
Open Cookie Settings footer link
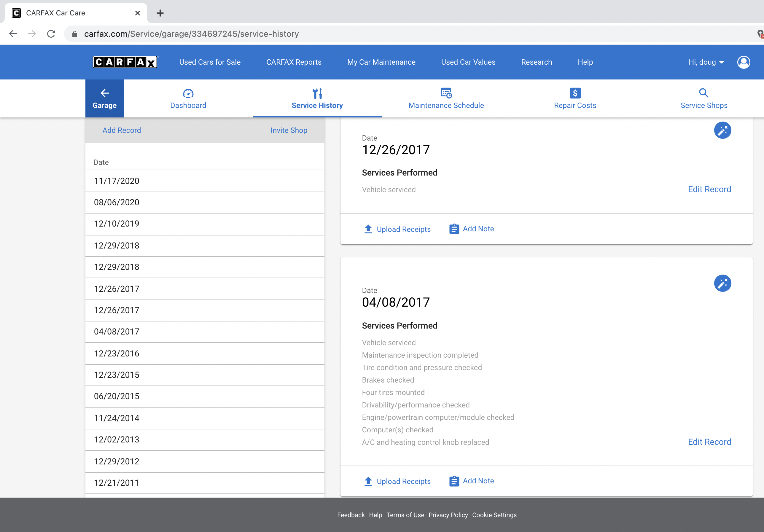point(494,515)
